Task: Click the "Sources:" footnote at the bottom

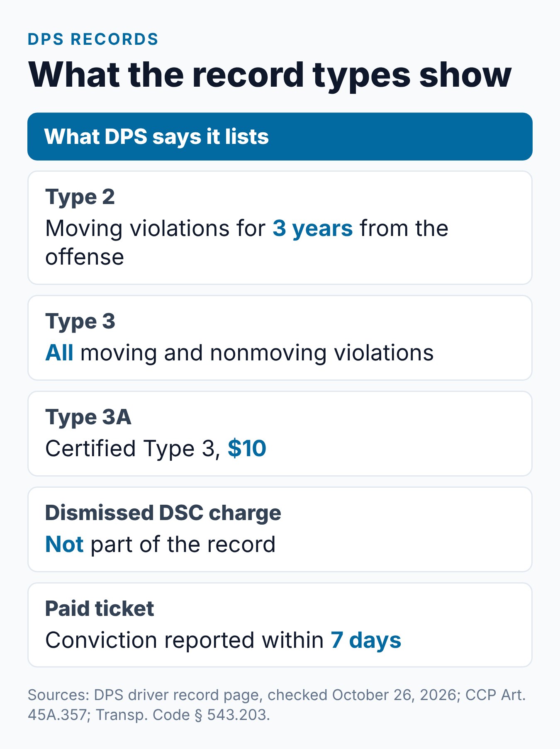Action: tap(277, 705)
